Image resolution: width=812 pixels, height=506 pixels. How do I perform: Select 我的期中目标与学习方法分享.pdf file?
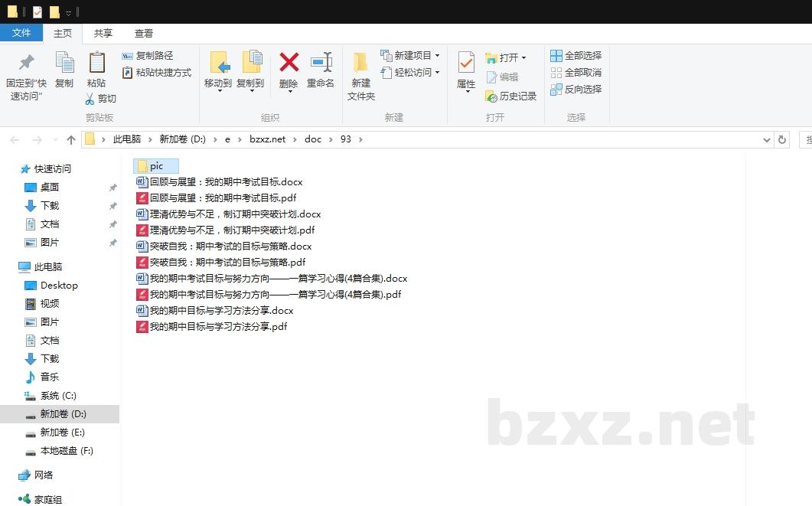218,327
